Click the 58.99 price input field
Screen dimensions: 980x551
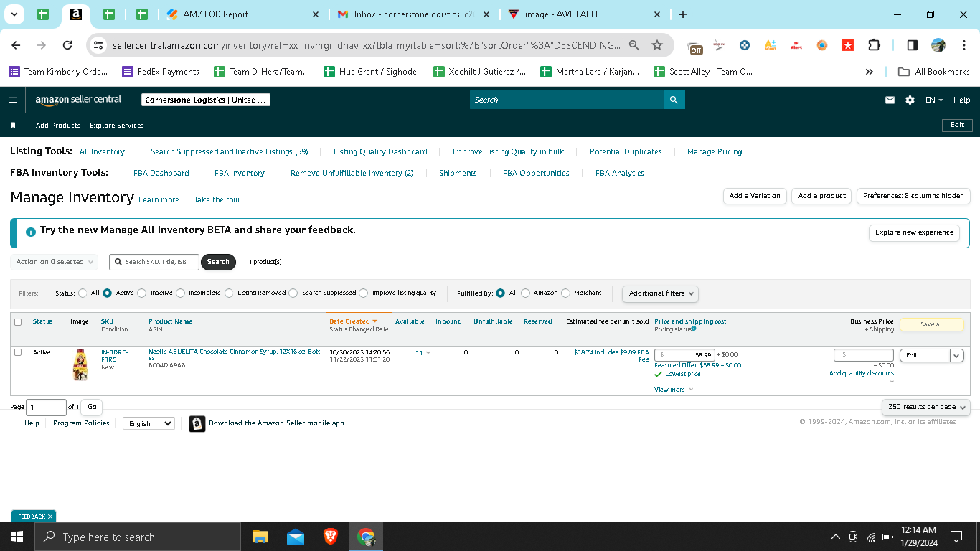tap(684, 354)
